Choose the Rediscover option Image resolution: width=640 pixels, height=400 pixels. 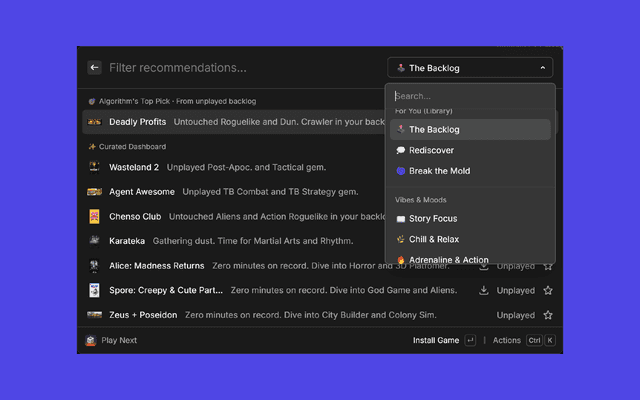point(470,150)
